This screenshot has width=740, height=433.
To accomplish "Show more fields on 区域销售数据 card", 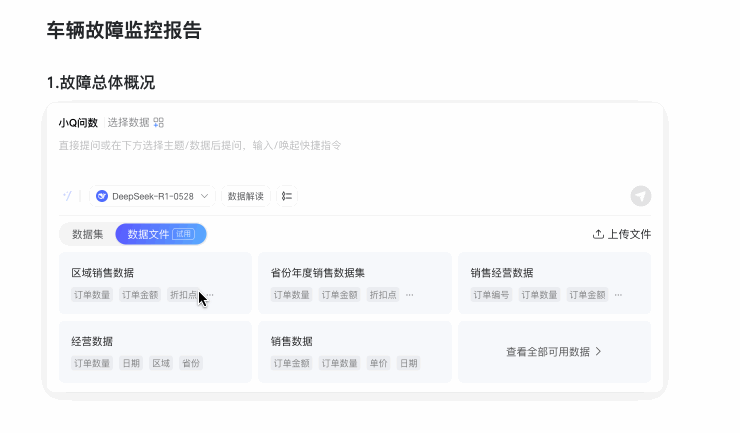I will pos(210,295).
